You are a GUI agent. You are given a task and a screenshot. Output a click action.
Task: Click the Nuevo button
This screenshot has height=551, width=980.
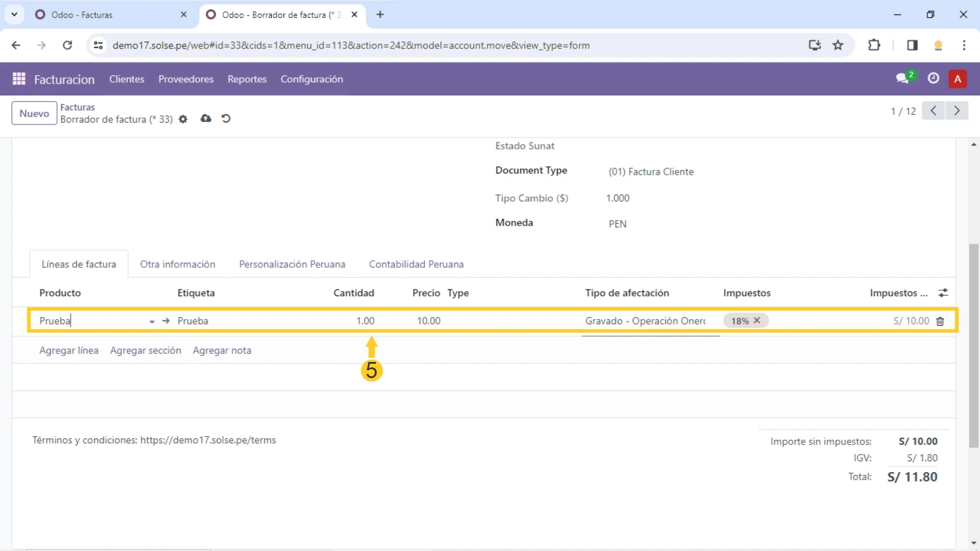pyautogui.click(x=34, y=113)
